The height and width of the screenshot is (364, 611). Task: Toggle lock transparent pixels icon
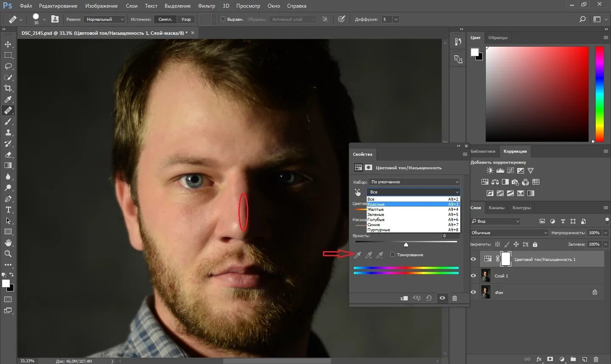497,244
